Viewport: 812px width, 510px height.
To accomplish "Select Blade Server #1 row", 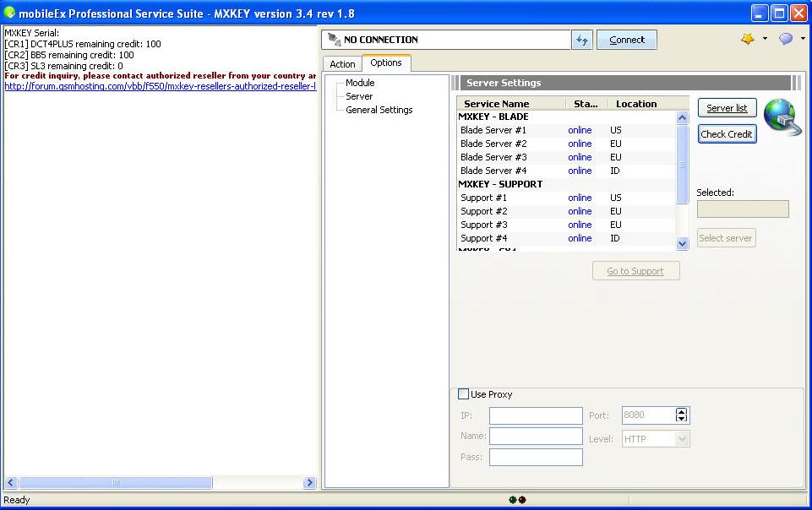I will 566,130.
